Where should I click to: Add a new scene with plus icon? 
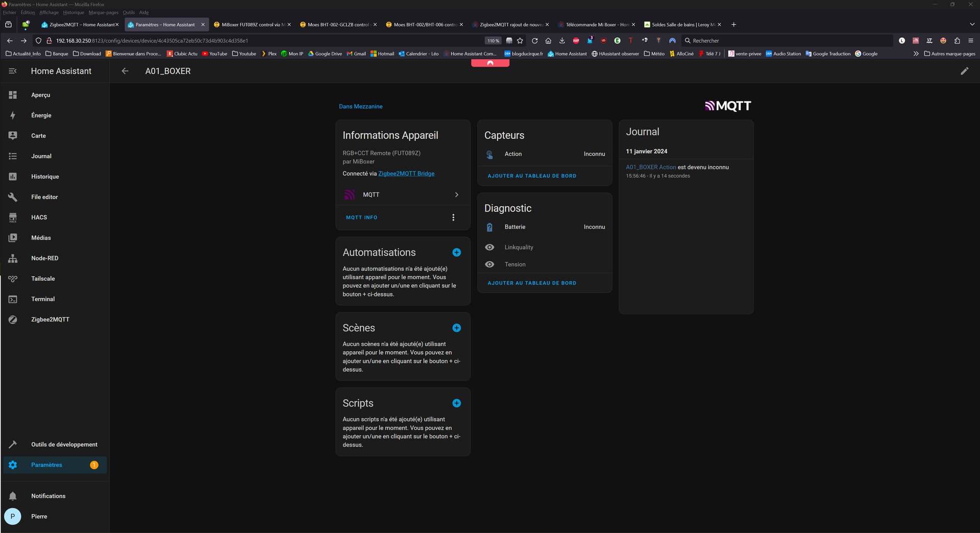[456, 328]
